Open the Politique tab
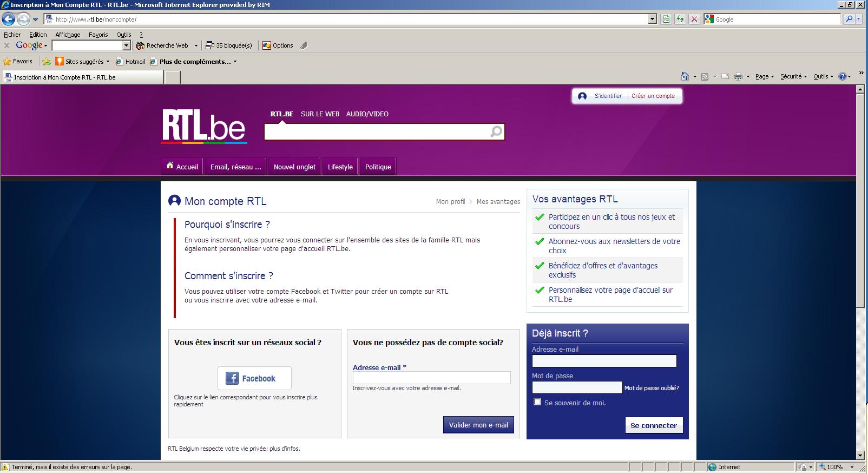The width and height of the screenshot is (868, 474). click(378, 167)
